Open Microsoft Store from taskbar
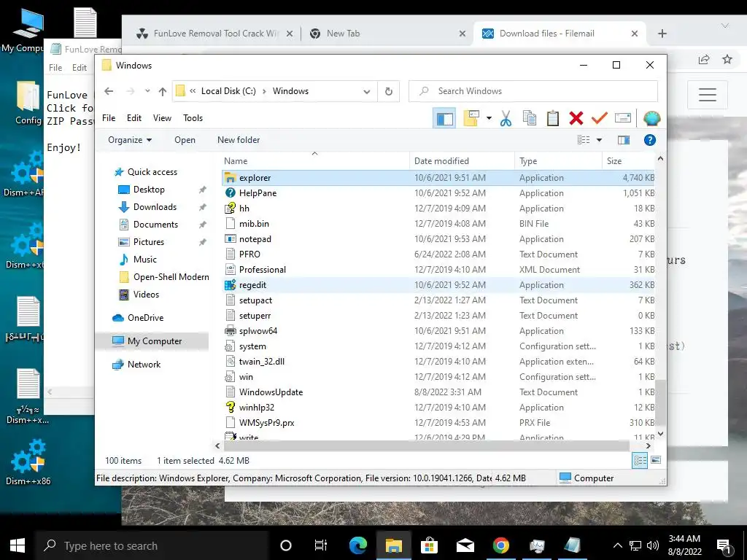The height and width of the screenshot is (560, 747). click(x=429, y=545)
